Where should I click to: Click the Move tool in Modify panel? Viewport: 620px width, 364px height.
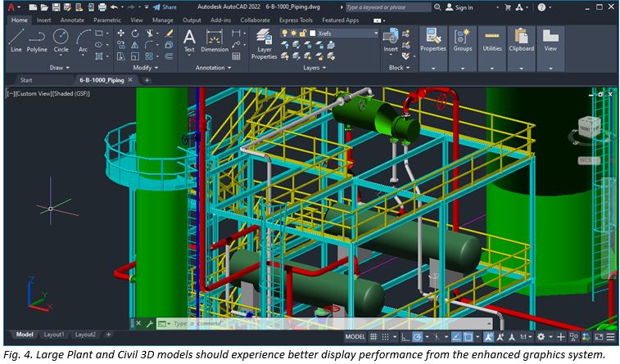[121, 34]
